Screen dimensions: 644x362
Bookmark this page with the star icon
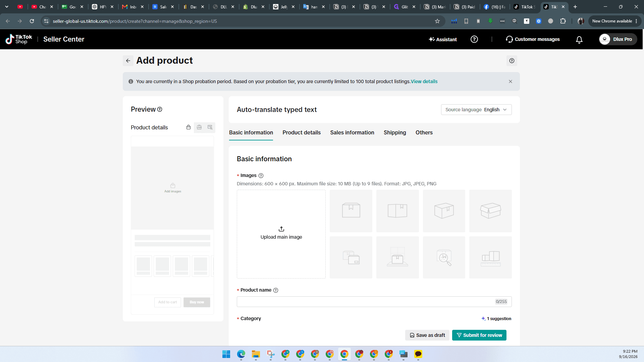click(437, 21)
